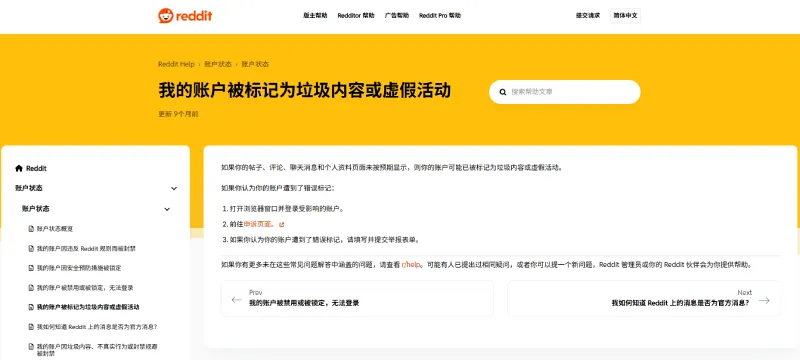Image resolution: width=800 pixels, height=360 pixels.
Task: Collapse the nested 账户状态 subsection chevron
Action: tap(167, 209)
